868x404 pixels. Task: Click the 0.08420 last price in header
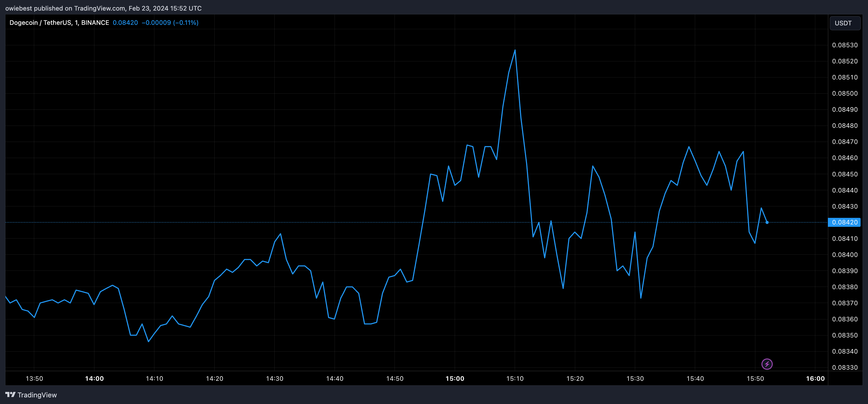[x=125, y=22]
